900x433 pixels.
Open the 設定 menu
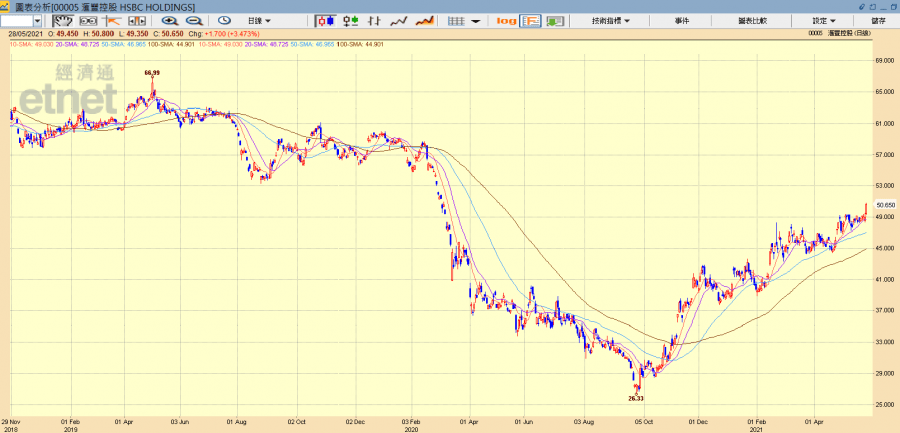[825, 20]
